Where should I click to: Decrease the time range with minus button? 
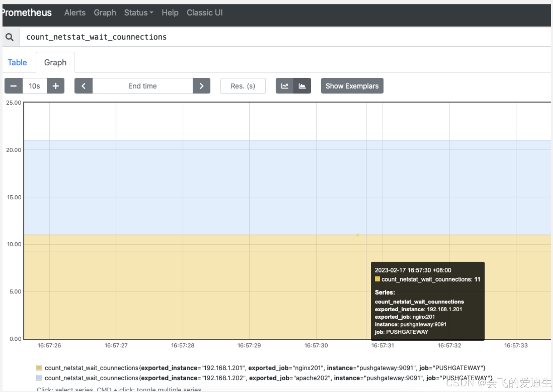pyautogui.click(x=13, y=86)
